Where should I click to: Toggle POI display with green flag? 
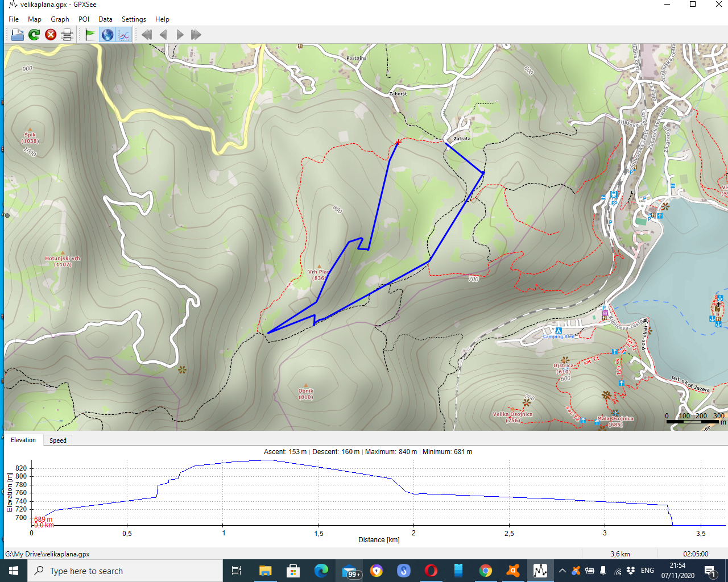click(90, 35)
